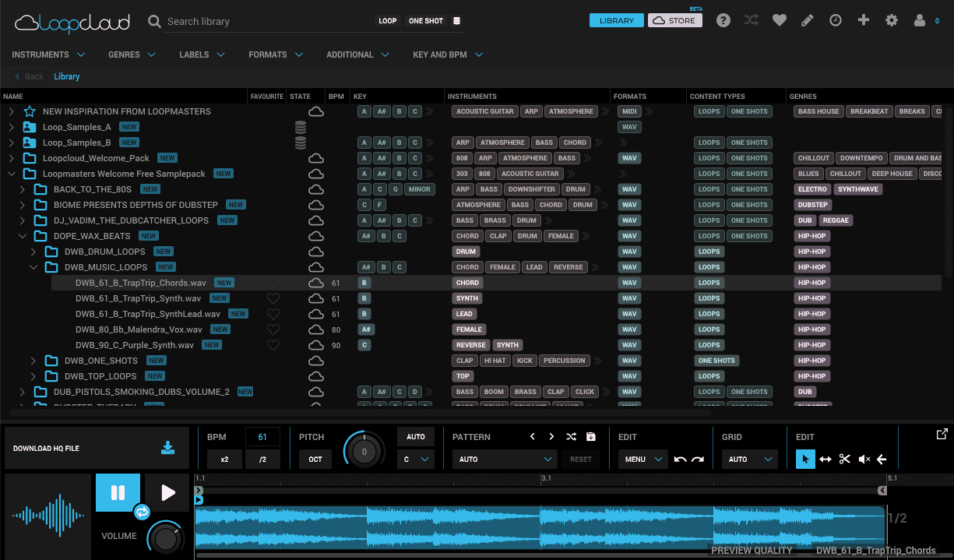This screenshot has height=560, width=954.
Task: Open history clock icon
Action: [836, 20]
